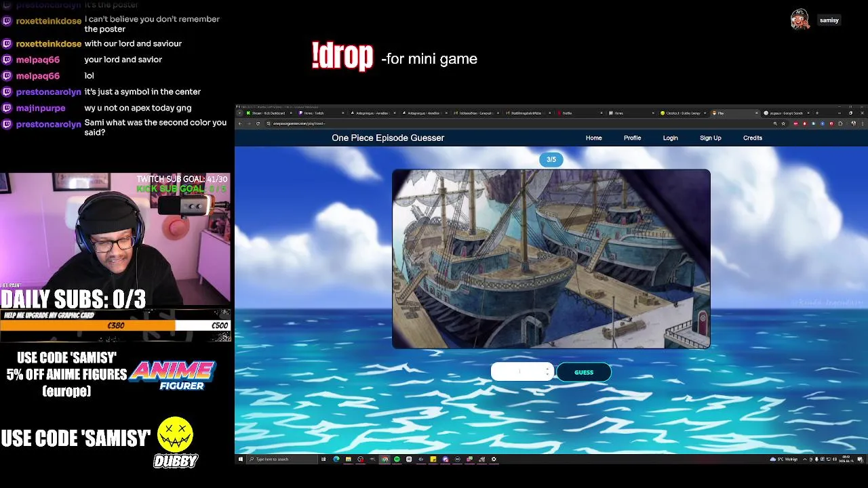This screenshot has height=488, width=868.
Task: Switch to the Stream - Kick Dashboard tab
Action: [x=269, y=113]
